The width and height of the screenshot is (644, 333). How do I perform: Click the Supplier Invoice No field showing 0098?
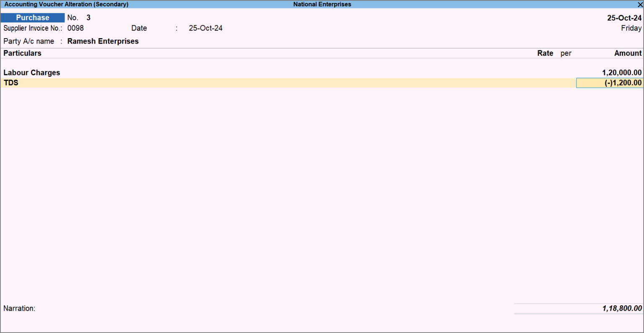[x=76, y=28]
